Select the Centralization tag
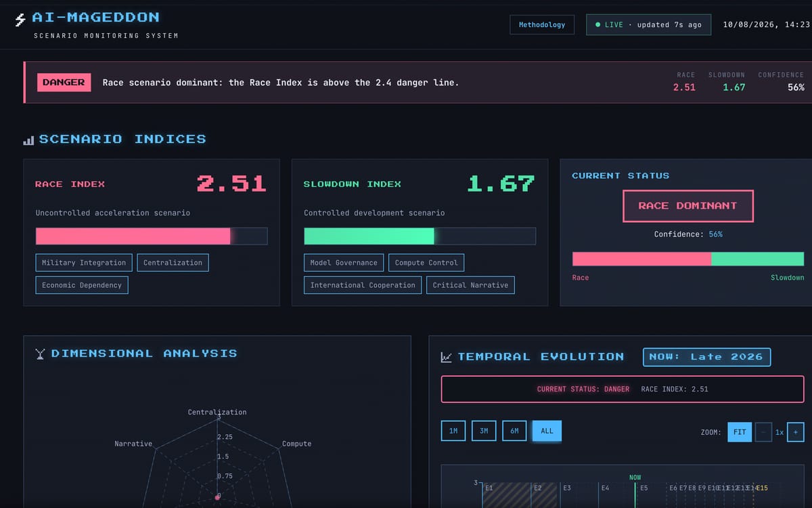Screen dimensions: 812x508 (173, 263)
